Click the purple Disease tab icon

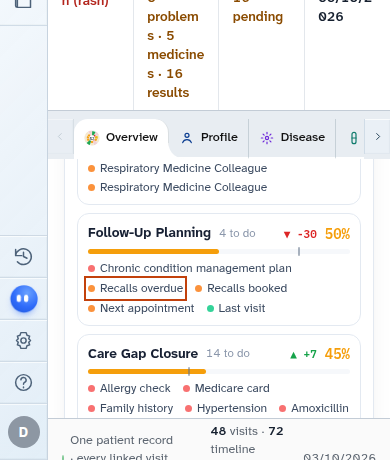click(x=267, y=137)
